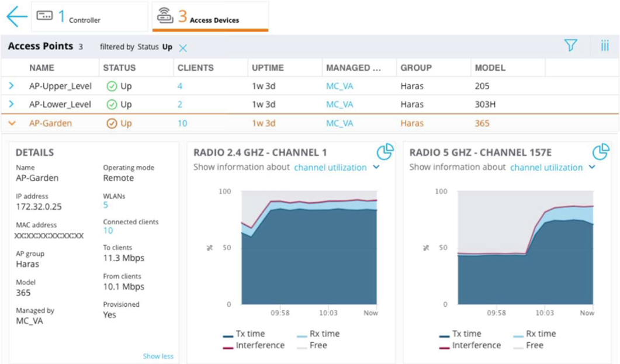This screenshot has height=364, width=620.
Task: Sort by the UPTIME column header
Action: tap(268, 68)
